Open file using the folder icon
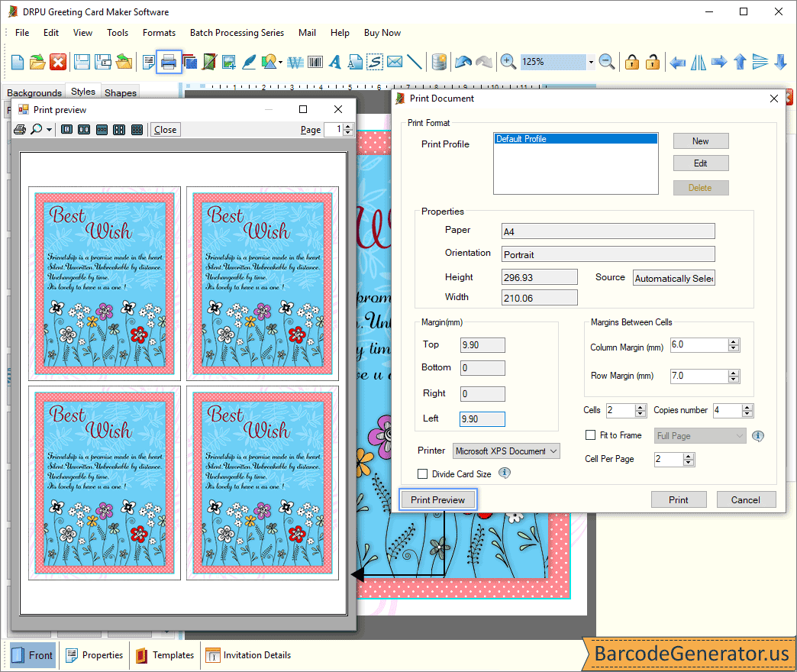 [x=37, y=62]
